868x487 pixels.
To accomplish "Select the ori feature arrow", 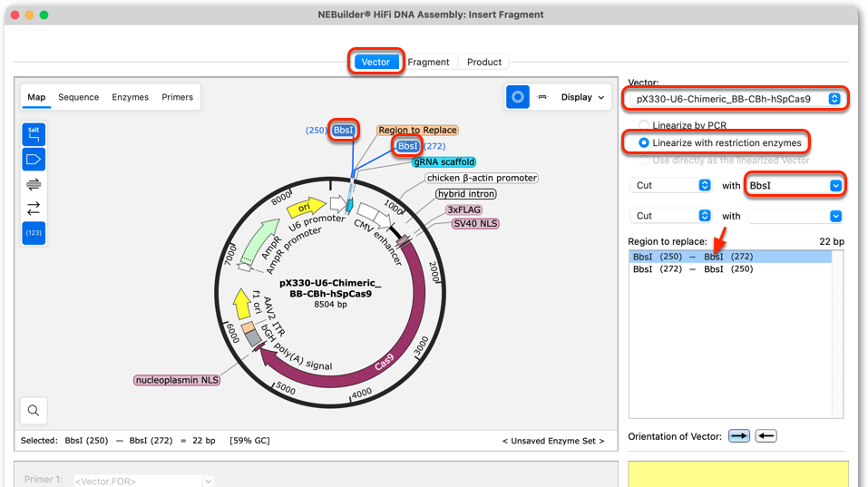I will click(307, 208).
